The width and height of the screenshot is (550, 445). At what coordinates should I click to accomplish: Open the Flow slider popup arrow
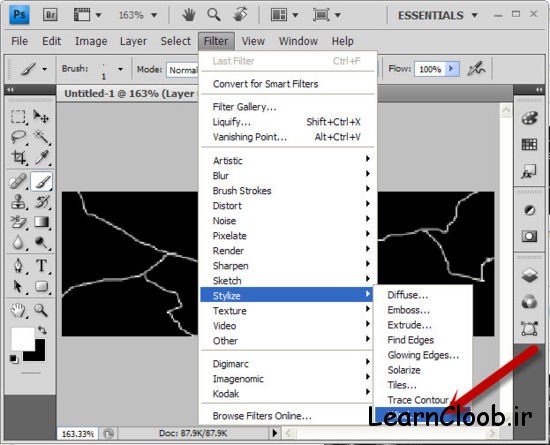(x=452, y=69)
